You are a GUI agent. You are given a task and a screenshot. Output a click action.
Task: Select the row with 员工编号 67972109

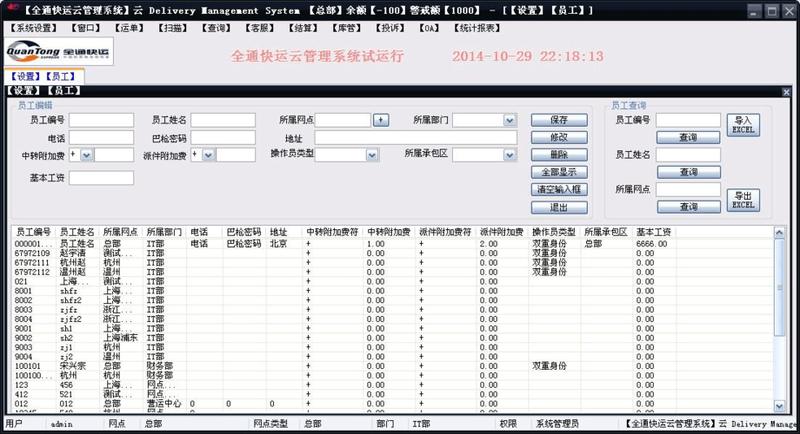pyautogui.click(x=393, y=253)
